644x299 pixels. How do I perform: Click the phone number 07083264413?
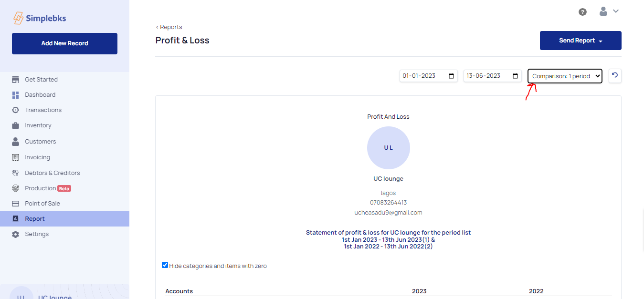[x=389, y=203]
